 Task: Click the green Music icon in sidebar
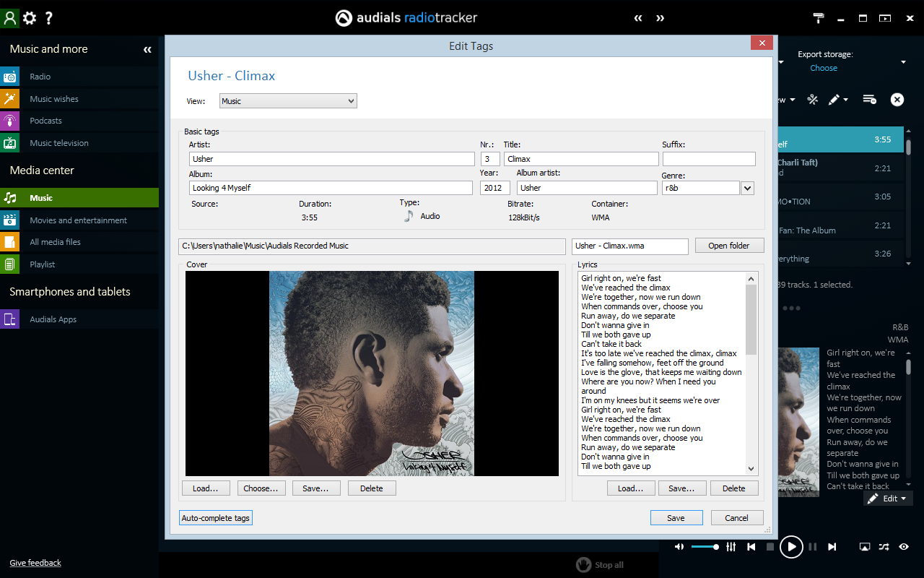tap(9, 198)
